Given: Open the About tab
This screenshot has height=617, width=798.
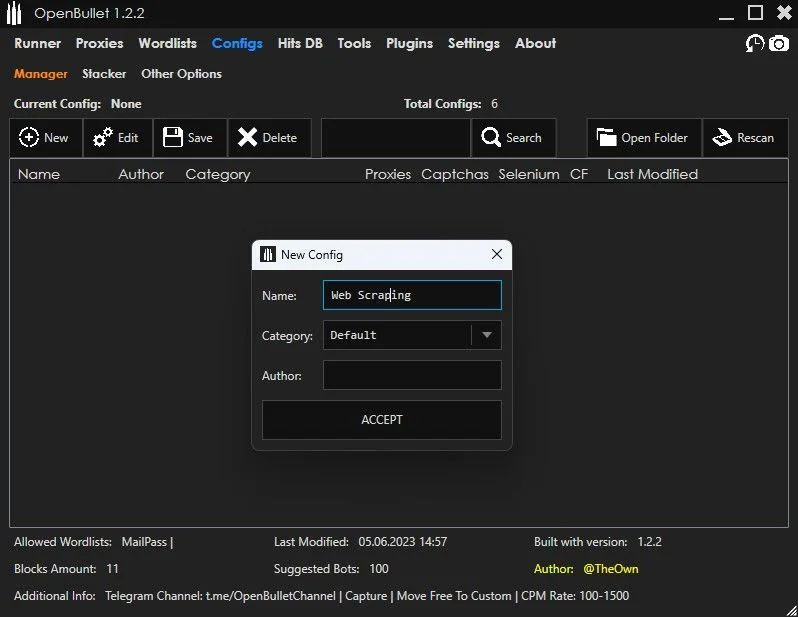Looking at the screenshot, I should pos(535,43).
